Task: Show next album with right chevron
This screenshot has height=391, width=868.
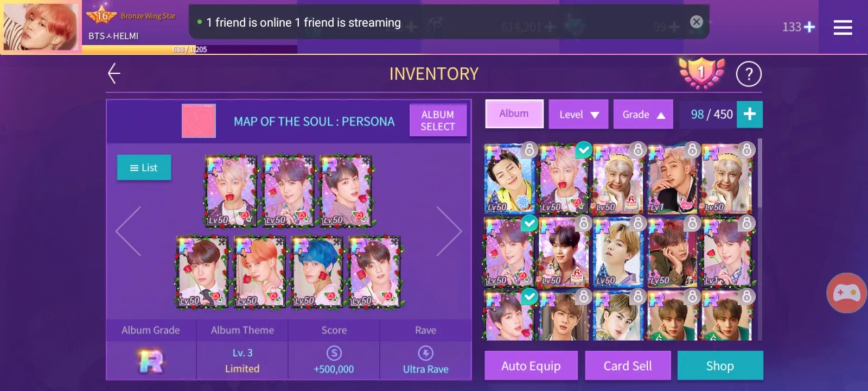Action: click(449, 231)
